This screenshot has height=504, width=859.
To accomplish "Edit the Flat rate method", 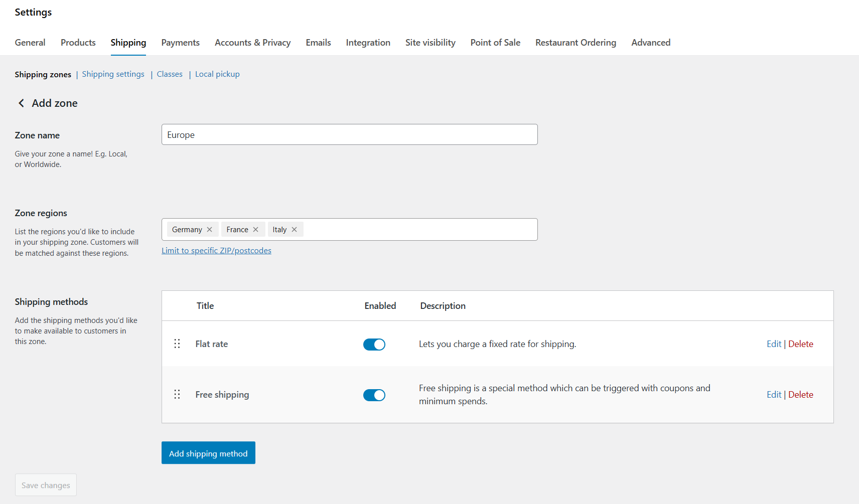I will (x=774, y=344).
